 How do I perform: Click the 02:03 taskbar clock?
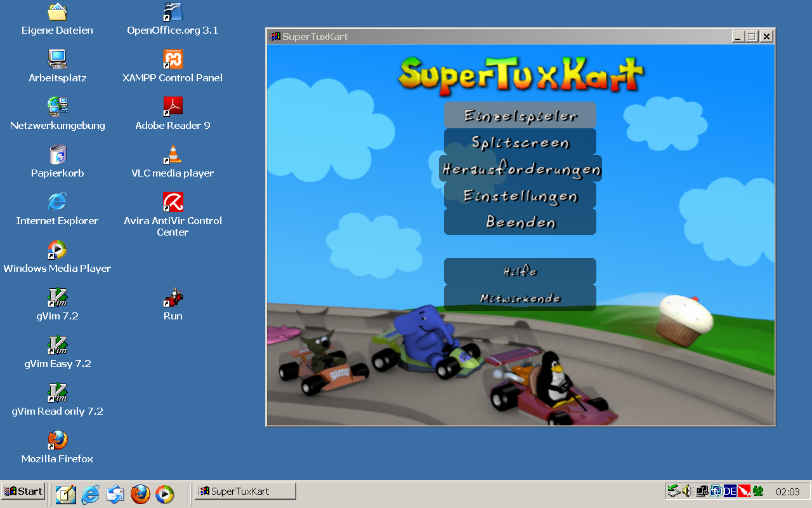tap(788, 491)
